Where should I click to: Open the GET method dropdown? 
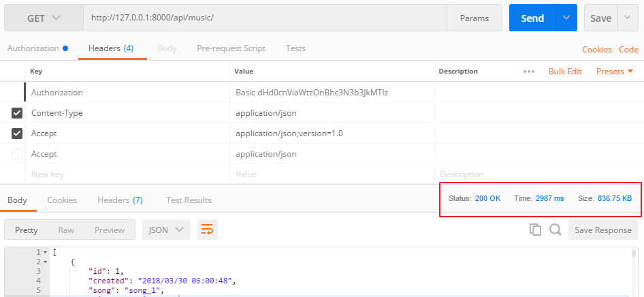pyautogui.click(x=44, y=18)
